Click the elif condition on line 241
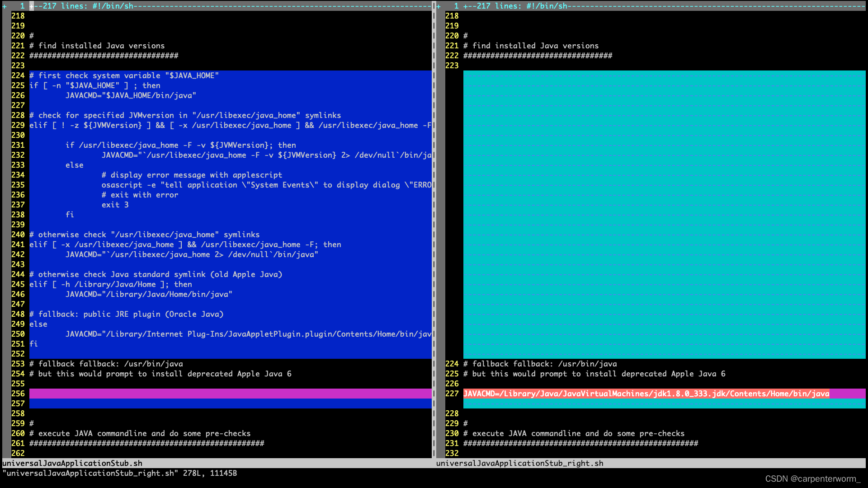Viewport: 868px width, 488px height. 181,244
